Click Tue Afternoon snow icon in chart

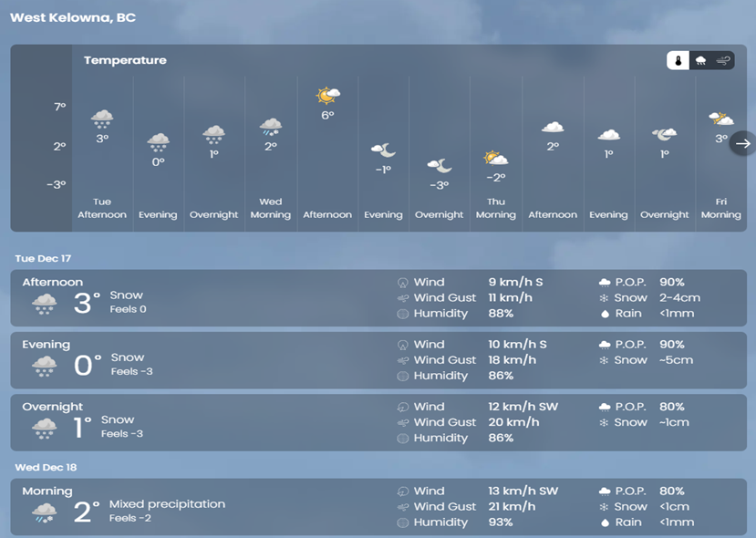pos(102,119)
